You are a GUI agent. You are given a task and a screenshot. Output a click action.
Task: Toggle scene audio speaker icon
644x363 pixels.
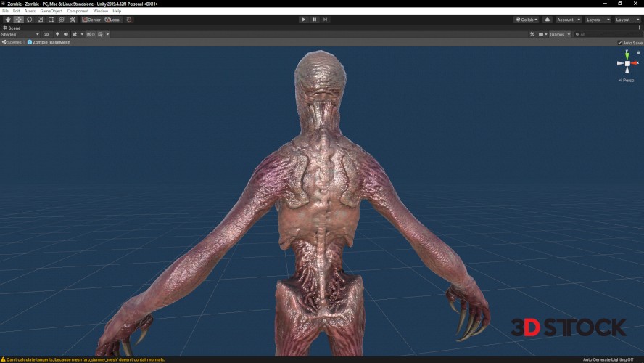coord(66,35)
